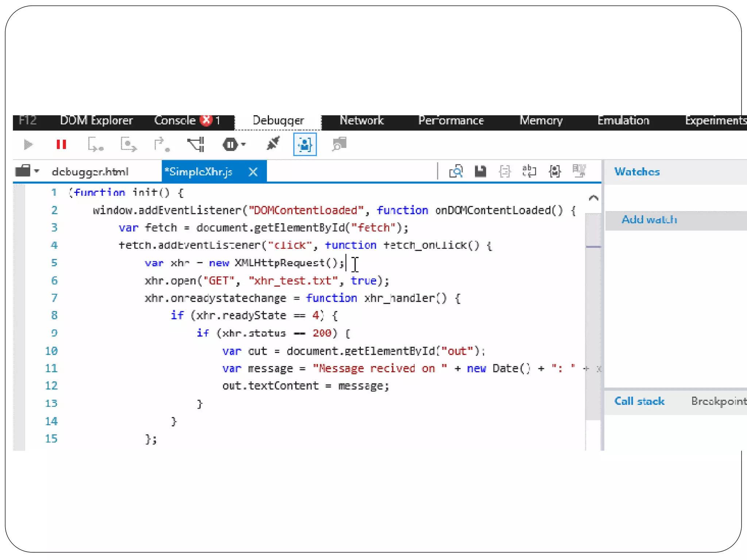Toggle the Just My Code button
Screen dimensions: 747x560
[x=305, y=145]
